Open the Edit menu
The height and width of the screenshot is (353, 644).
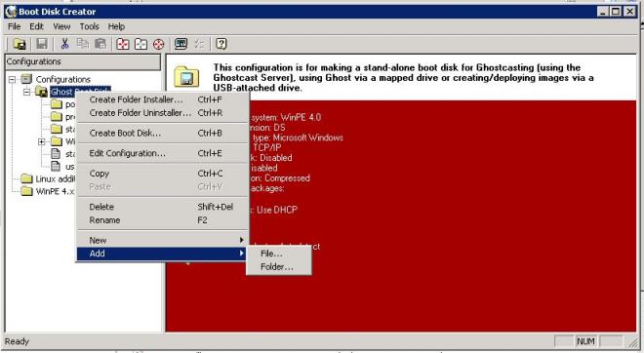36,26
